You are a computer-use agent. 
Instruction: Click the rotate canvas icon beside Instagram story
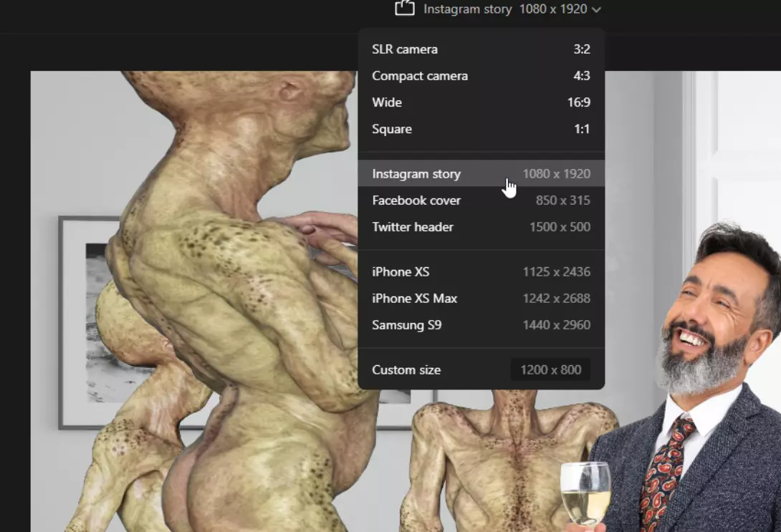pos(405,9)
